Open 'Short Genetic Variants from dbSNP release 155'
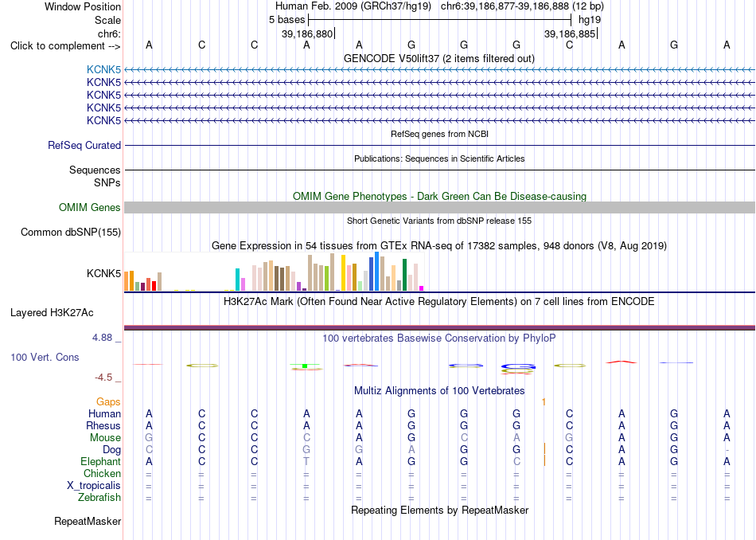This screenshot has height=540, width=756. pyautogui.click(x=439, y=221)
